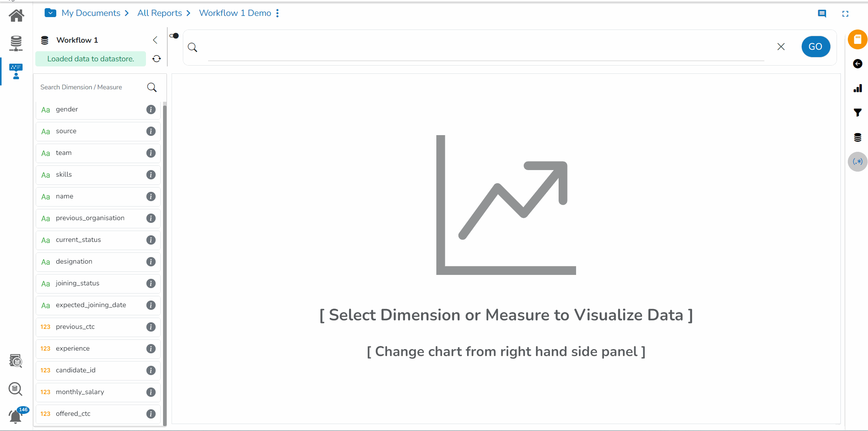Expand the three-dot menu on Workflow 1 Demo
Screen dimensions: 868x431
(x=277, y=13)
